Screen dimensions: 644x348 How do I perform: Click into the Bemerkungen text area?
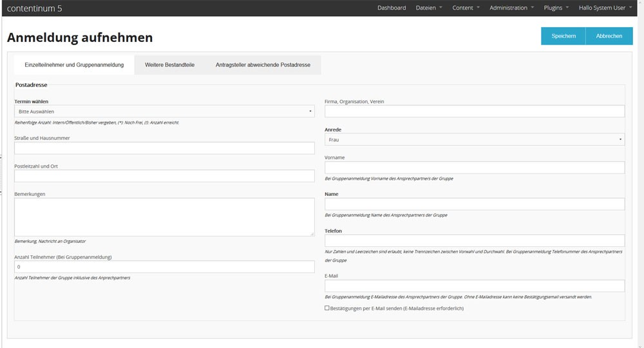pyautogui.click(x=164, y=217)
